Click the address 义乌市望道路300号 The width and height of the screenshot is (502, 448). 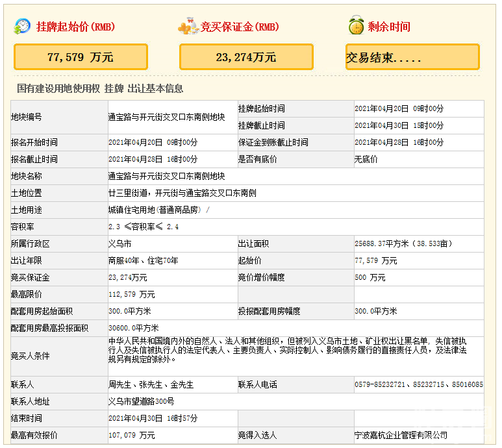click(141, 401)
